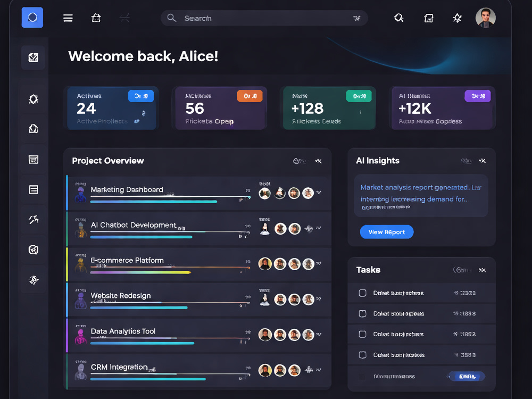Click orange badge on 56 card

[x=250, y=96]
